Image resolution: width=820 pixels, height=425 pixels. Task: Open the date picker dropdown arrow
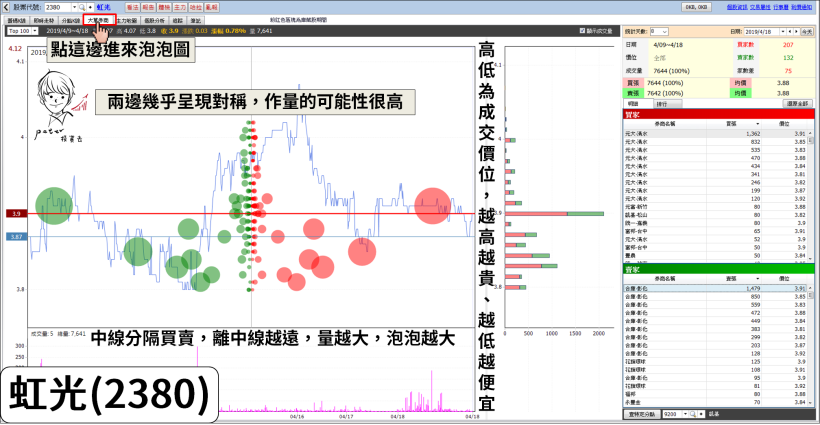pyautogui.click(x=783, y=31)
